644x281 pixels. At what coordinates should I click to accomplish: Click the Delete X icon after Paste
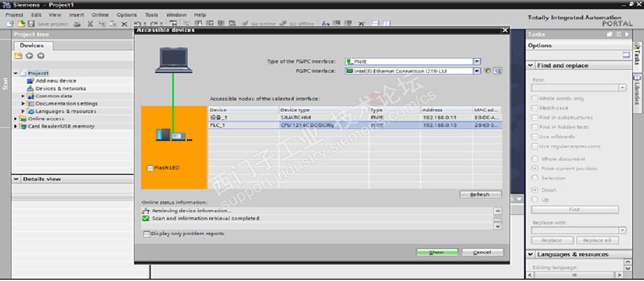124,24
